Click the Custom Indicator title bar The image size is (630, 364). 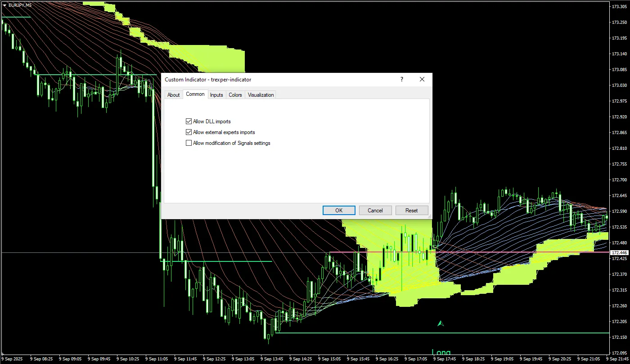[x=270, y=79]
